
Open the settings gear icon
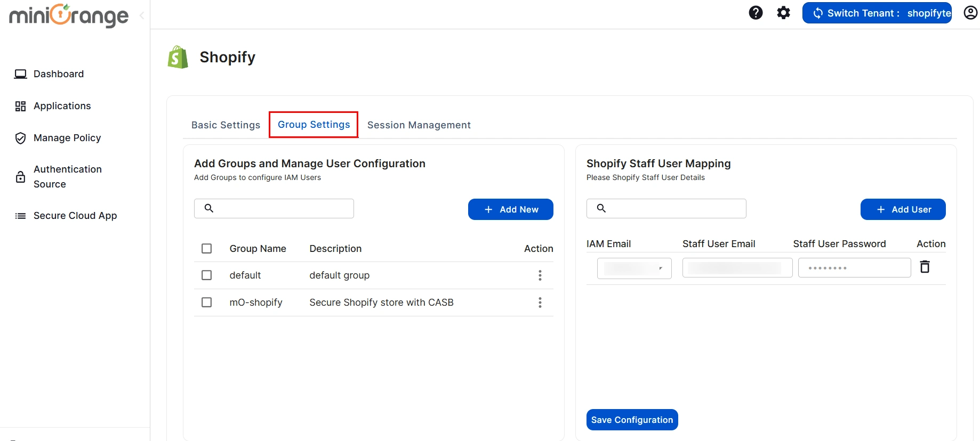783,13
